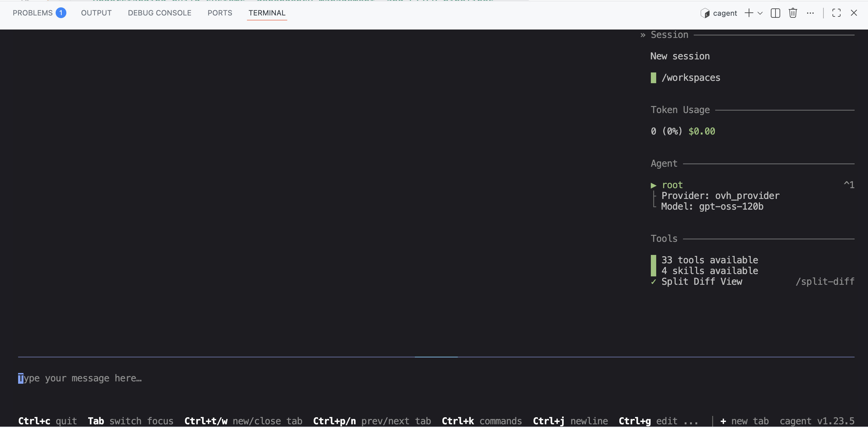Click the new terminal plus icon

(x=748, y=13)
